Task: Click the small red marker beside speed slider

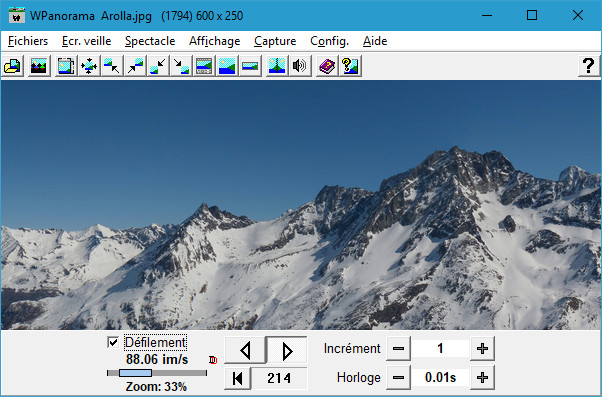Action: coord(213,360)
